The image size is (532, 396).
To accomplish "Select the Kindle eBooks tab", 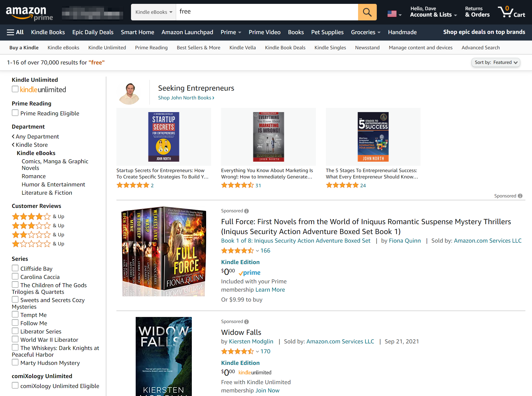I will (x=63, y=47).
